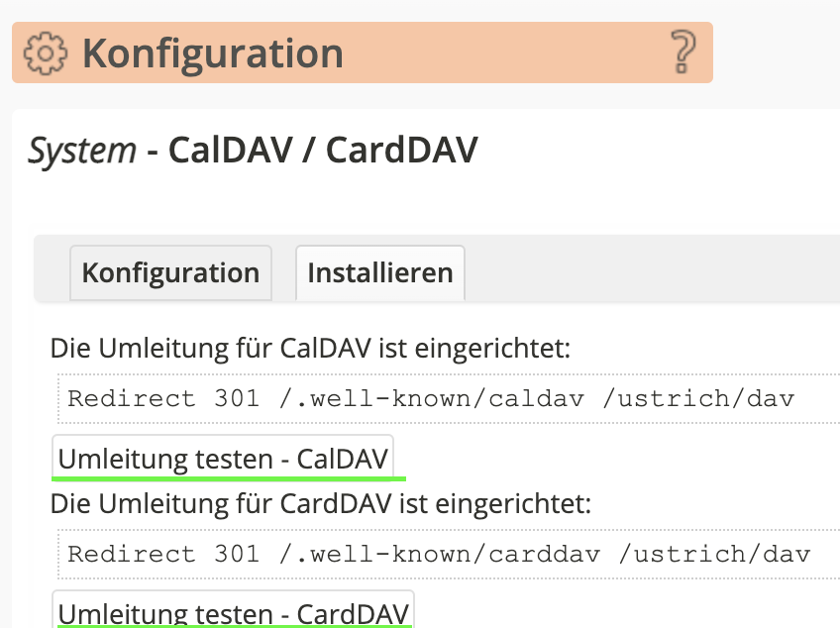
Task: Switch to the Konfiguration tab
Action: click(170, 272)
